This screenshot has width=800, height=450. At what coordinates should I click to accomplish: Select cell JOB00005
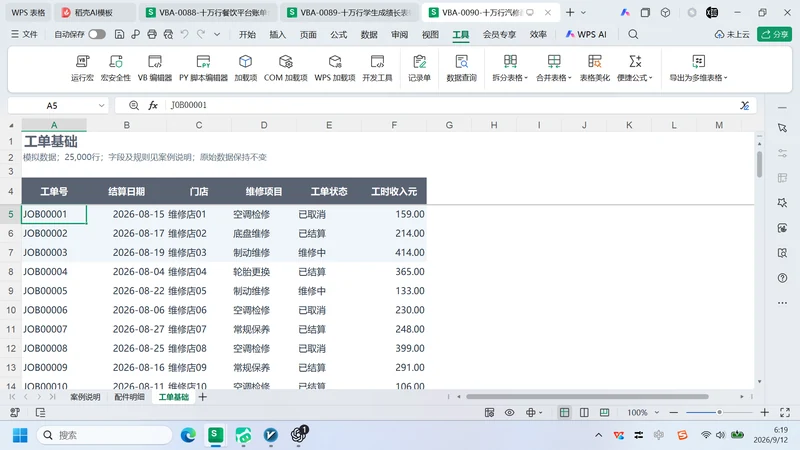coord(54,291)
